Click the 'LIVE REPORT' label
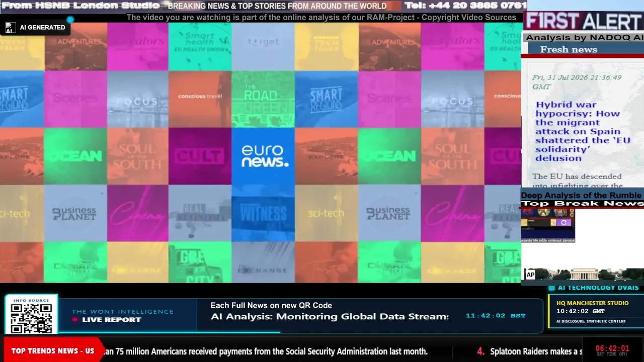This screenshot has height=362, width=644. [x=112, y=320]
